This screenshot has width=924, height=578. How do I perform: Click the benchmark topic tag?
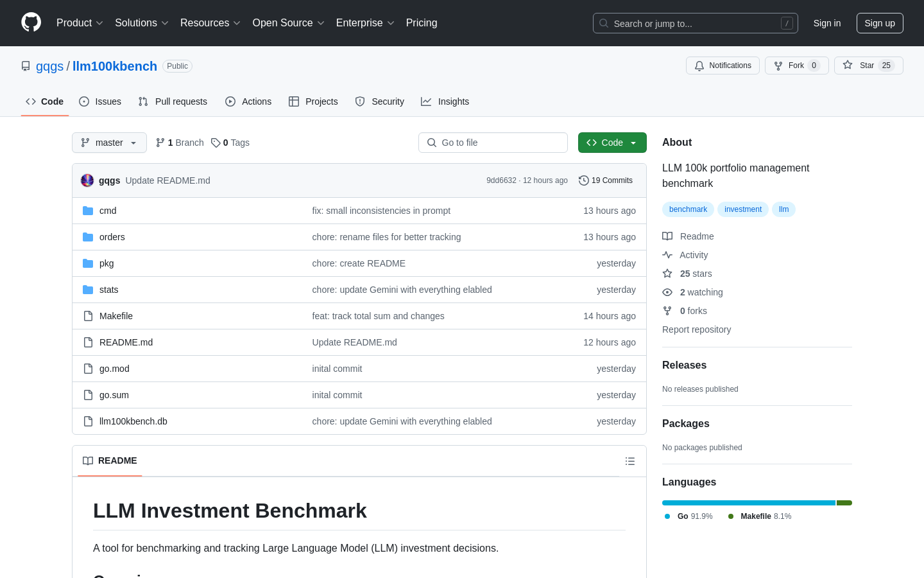(x=688, y=209)
